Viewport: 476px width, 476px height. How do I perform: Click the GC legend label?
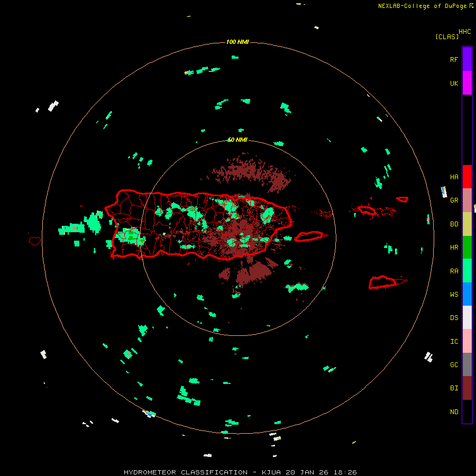[x=454, y=365]
